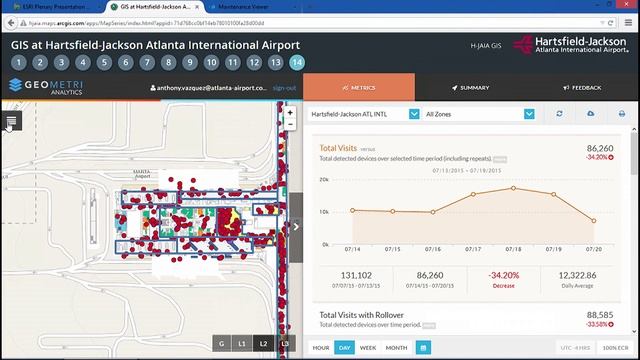The width and height of the screenshot is (640, 360).
Task: Click the Hartsfield-Jackson airport logo
Action: click(x=571, y=45)
